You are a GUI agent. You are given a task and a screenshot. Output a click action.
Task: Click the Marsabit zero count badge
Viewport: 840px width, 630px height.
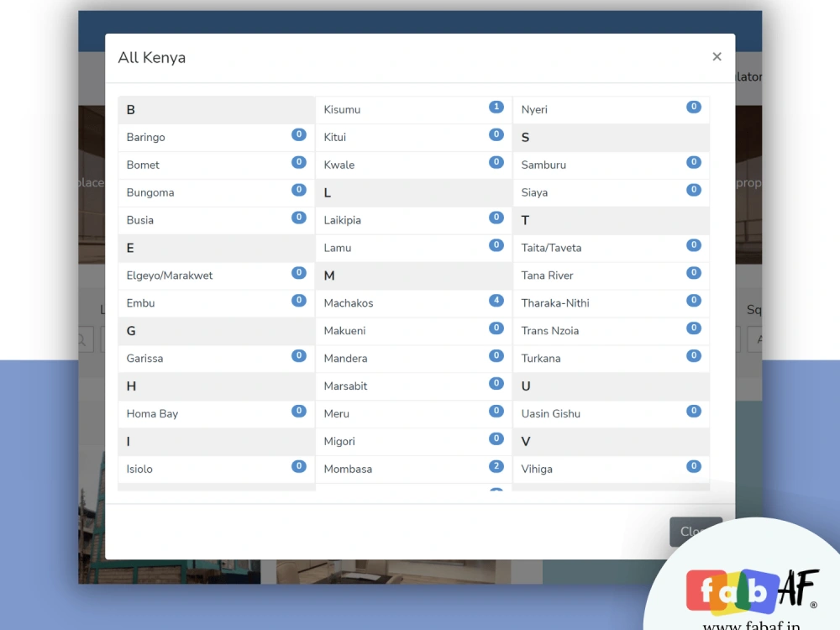496,383
